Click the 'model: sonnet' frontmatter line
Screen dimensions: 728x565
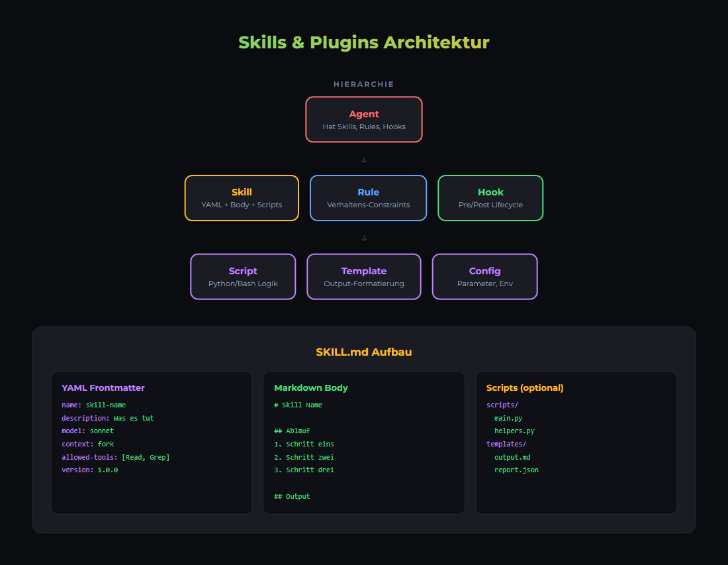click(88, 431)
